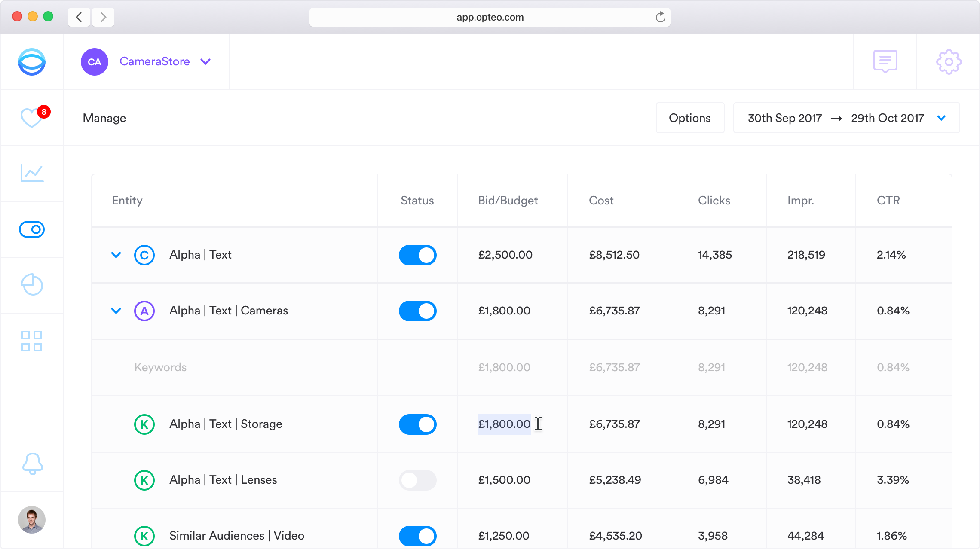The height and width of the screenshot is (549, 980).
Task: Turn off Alpha | Text | Storage toggle
Action: [417, 424]
